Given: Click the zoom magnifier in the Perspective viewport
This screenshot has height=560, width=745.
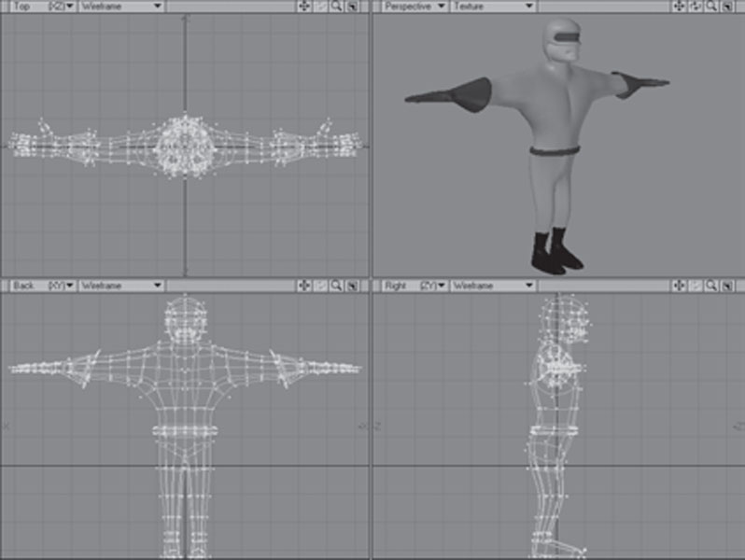Looking at the screenshot, I should [711, 7].
